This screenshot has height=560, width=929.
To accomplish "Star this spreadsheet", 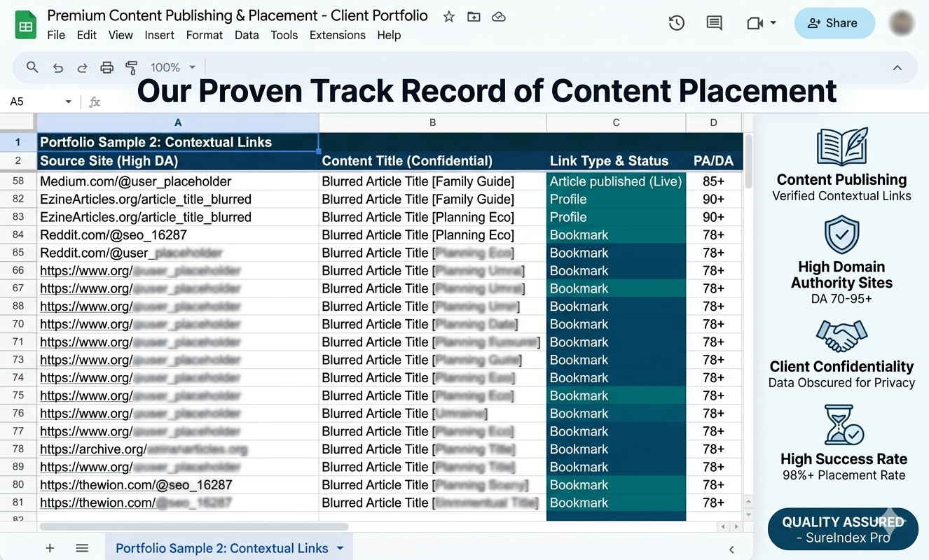I will [448, 16].
